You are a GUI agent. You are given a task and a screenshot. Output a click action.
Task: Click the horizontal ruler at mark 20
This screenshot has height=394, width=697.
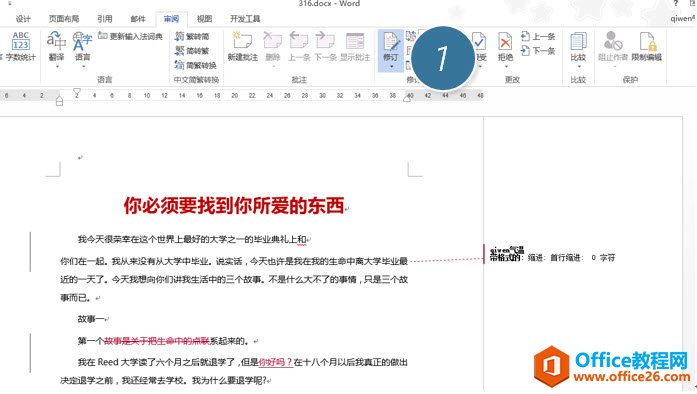point(234,96)
